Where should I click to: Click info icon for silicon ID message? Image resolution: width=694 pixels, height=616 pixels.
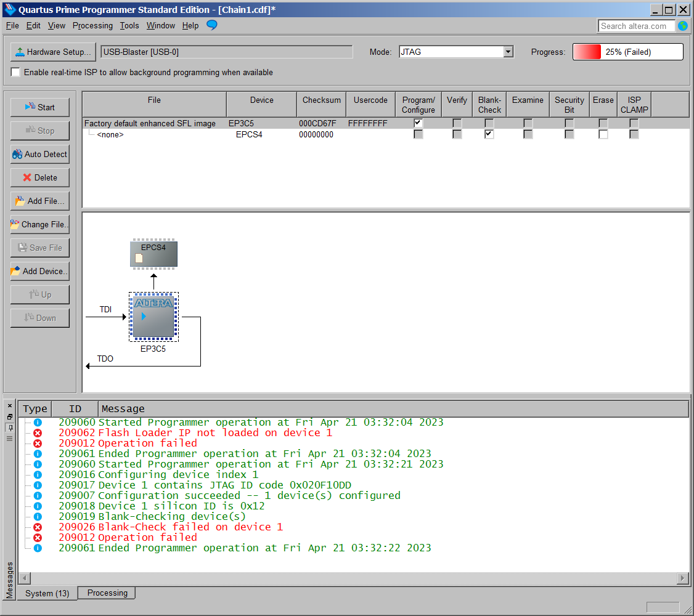click(38, 506)
